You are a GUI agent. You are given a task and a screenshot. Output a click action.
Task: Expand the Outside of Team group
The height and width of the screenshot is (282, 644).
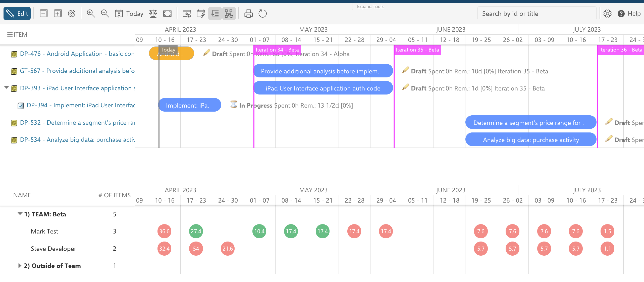(20, 266)
